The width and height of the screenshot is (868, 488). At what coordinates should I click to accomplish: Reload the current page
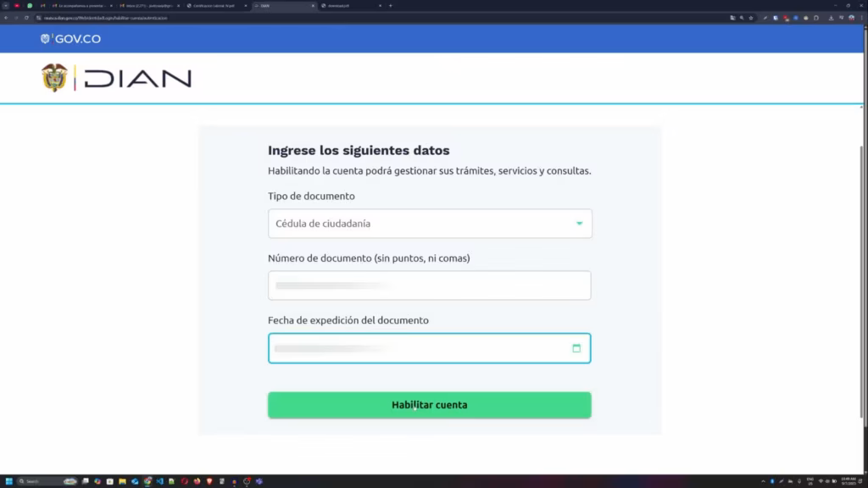26,18
